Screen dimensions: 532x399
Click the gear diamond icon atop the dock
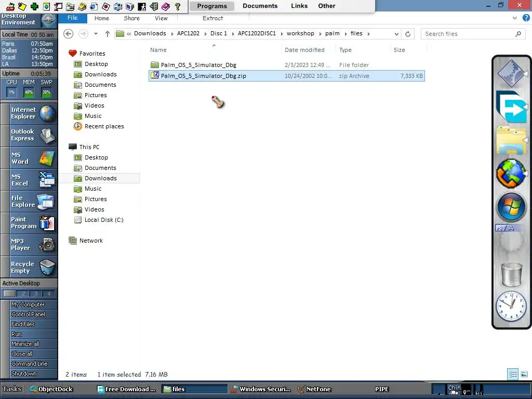[x=511, y=74]
